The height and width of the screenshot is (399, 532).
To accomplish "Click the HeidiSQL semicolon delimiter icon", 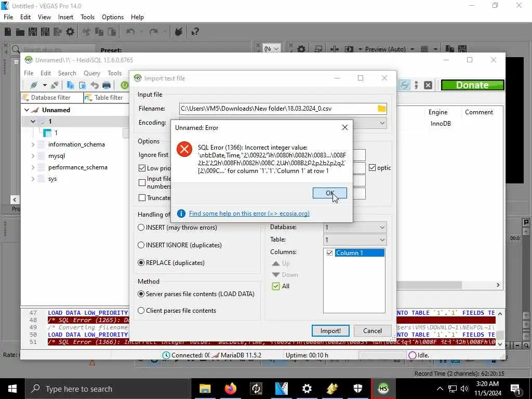I will [x=416, y=85].
